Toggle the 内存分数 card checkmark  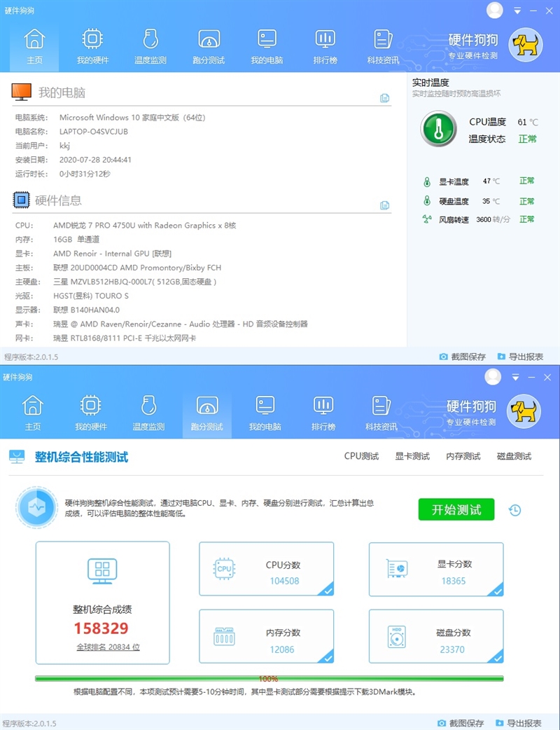328,657
